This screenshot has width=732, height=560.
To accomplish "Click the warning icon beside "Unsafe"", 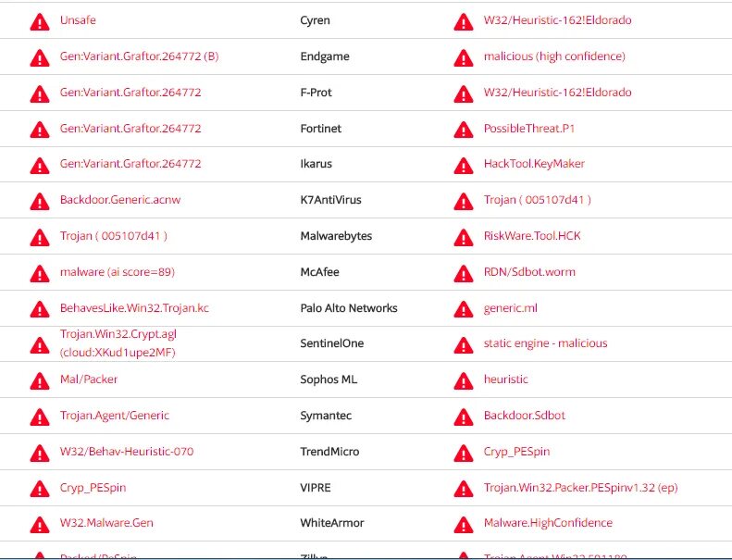I will click(40, 21).
